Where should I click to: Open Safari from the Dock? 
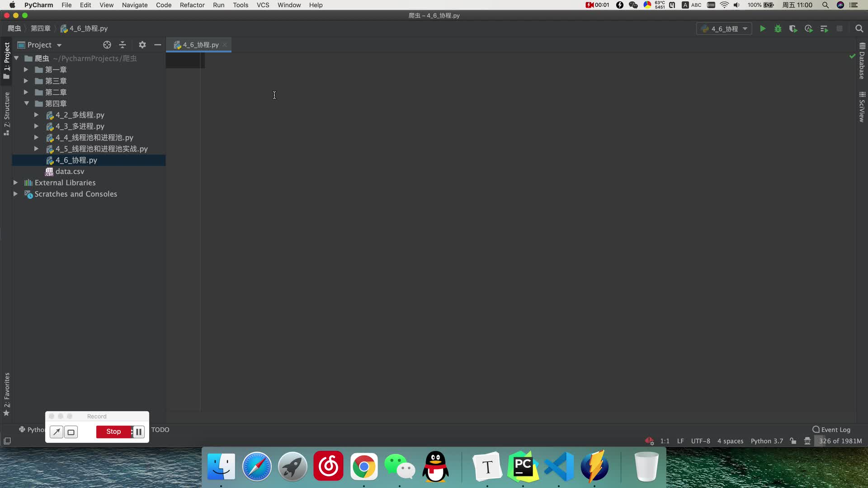(257, 466)
